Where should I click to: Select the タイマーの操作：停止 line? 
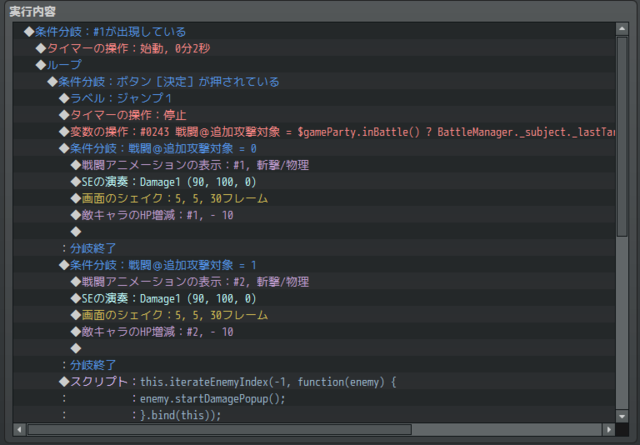(x=314, y=115)
